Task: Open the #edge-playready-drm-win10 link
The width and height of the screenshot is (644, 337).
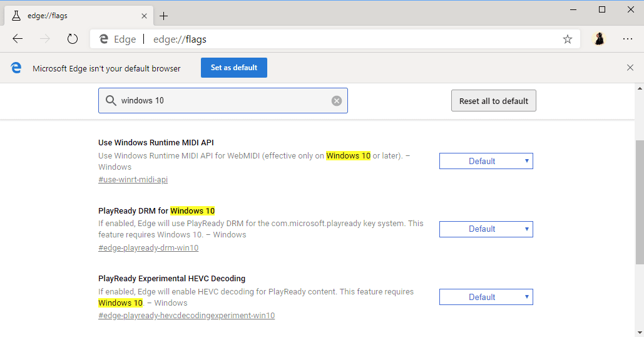Action: 148,248
